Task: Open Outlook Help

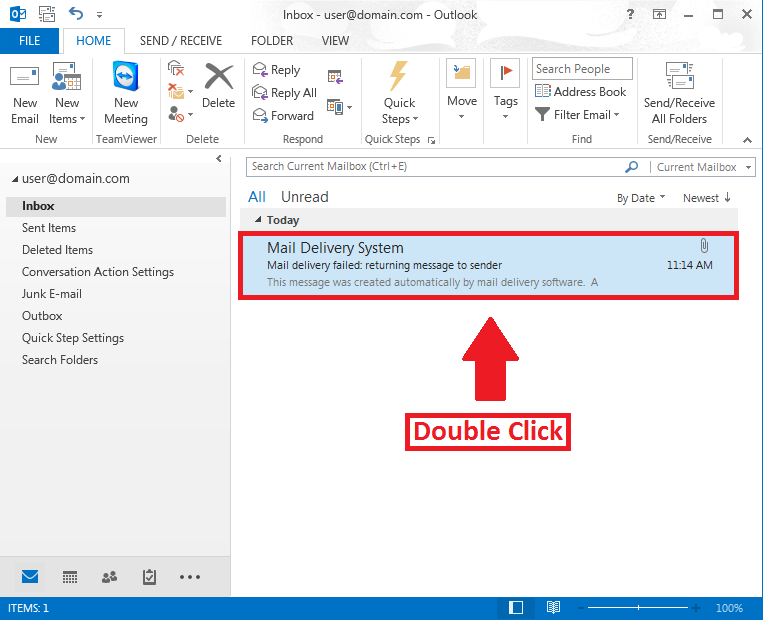Action: pos(630,14)
